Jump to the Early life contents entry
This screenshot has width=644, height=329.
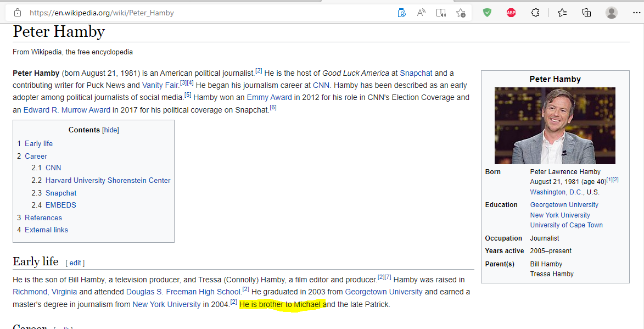point(38,143)
